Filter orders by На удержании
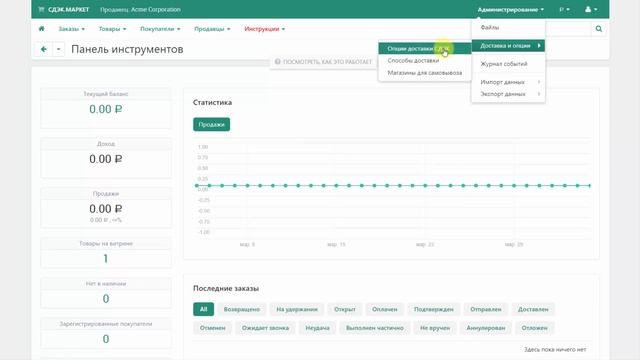640x360 pixels. [297, 309]
